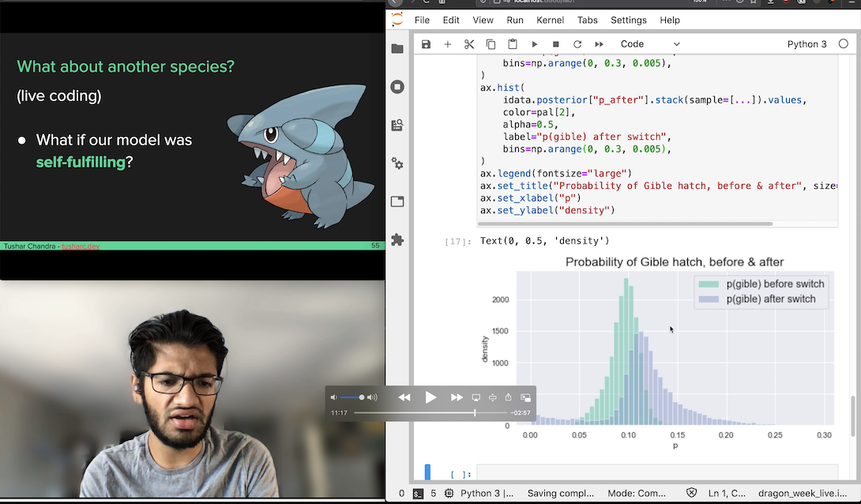Click the code cell horizontal scrollbar
The height and width of the screenshot is (504, 861).
pos(625,224)
